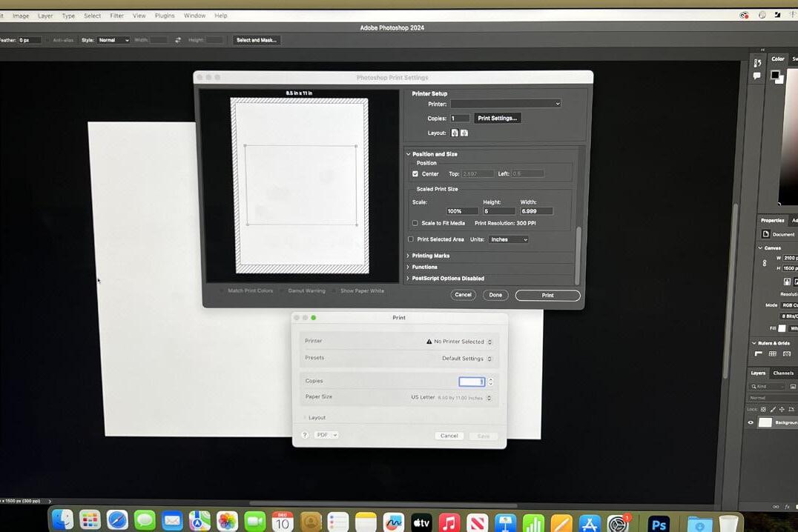Image resolution: width=798 pixels, height=532 pixels.
Task: Toggle the canvas width-height link icon
Action: 765,263
